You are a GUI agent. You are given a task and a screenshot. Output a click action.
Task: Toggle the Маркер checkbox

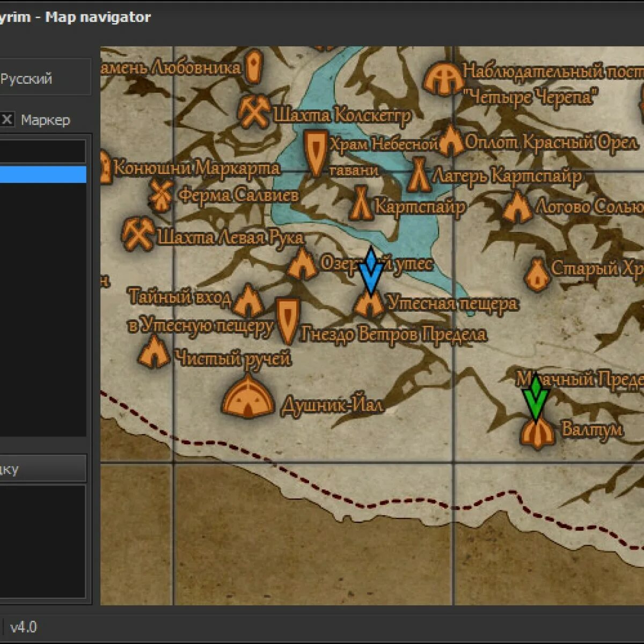[7, 120]
